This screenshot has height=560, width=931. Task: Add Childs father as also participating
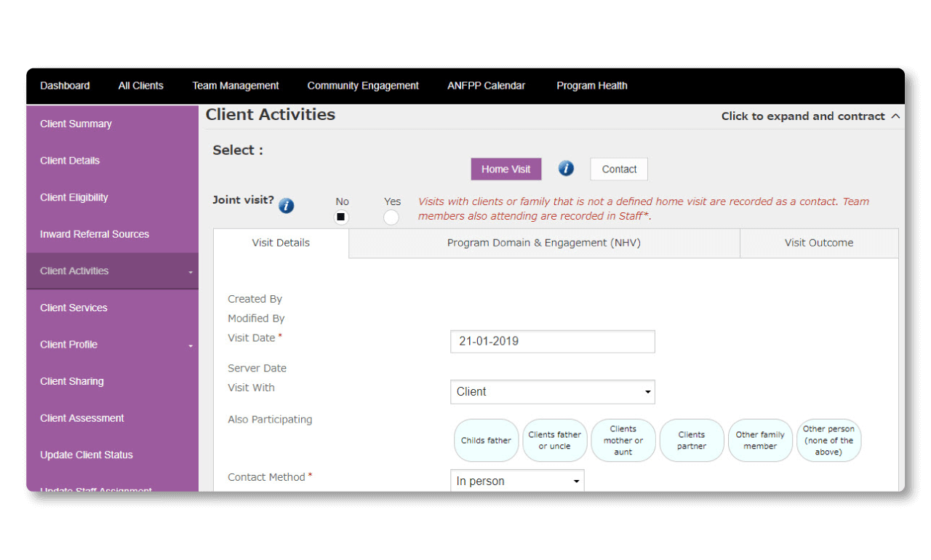coord(486,440)
